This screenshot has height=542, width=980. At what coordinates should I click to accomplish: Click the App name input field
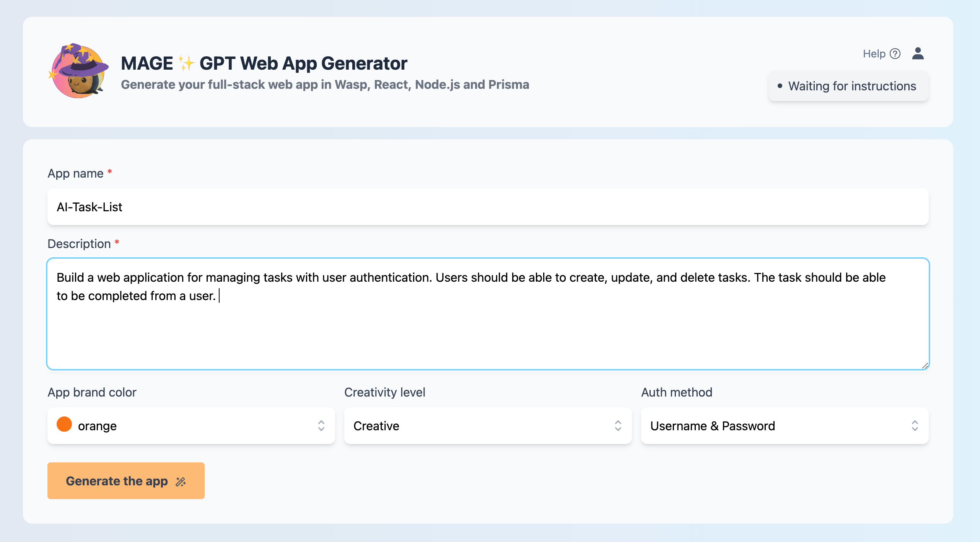pyautogui.click(x=488, y=207)
